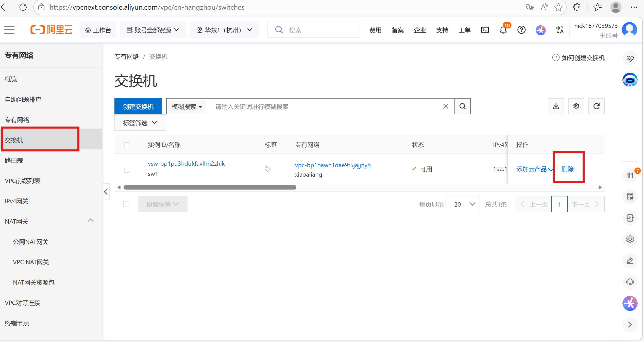Open column settings gear icon
The height and width of the screenshot is (342, 644).
tap(576, 106)
